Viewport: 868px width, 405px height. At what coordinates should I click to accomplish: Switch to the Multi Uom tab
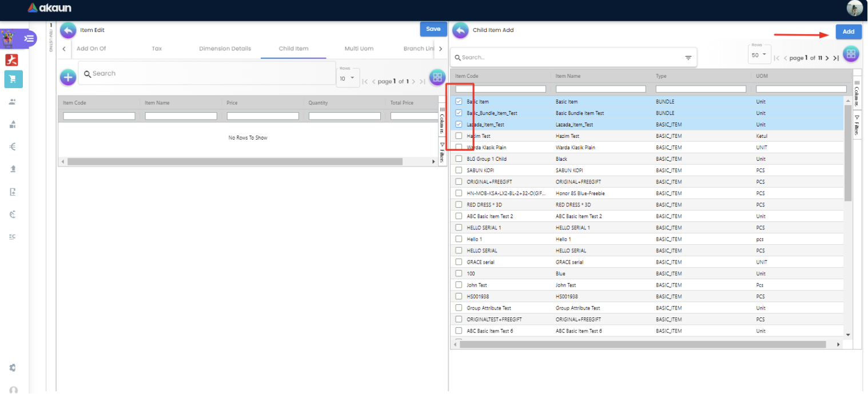point(359,49)
